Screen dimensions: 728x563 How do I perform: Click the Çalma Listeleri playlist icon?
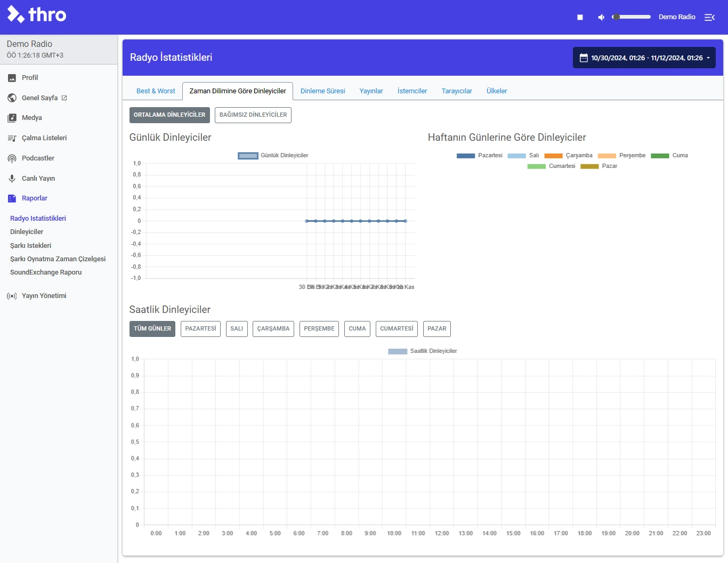[12, 138]
